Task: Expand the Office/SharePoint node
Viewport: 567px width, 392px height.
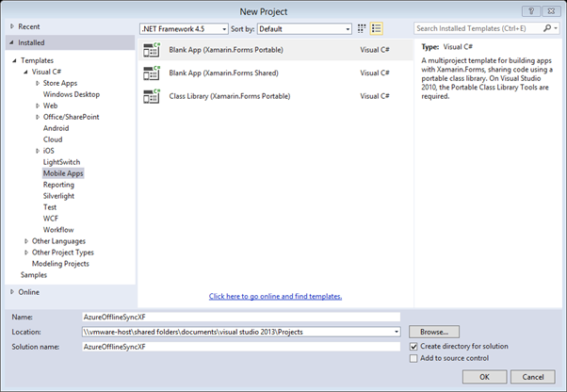Action: [x=38, y=117]
